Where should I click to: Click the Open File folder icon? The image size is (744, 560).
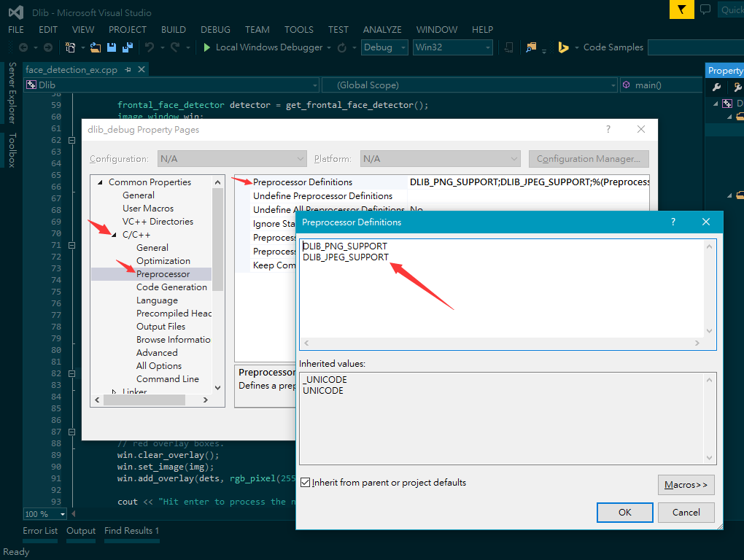pyautogui.click(x=95, y=47)
